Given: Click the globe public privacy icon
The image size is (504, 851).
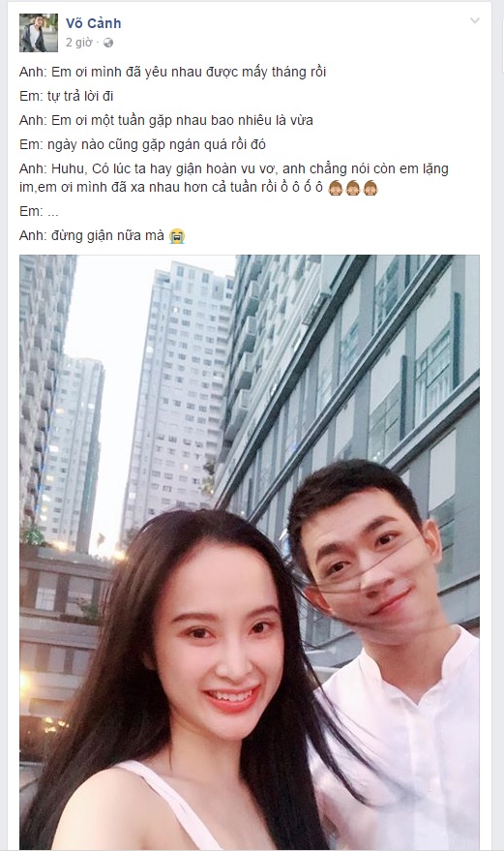Looking at the screenshot, I should point(108,43).
